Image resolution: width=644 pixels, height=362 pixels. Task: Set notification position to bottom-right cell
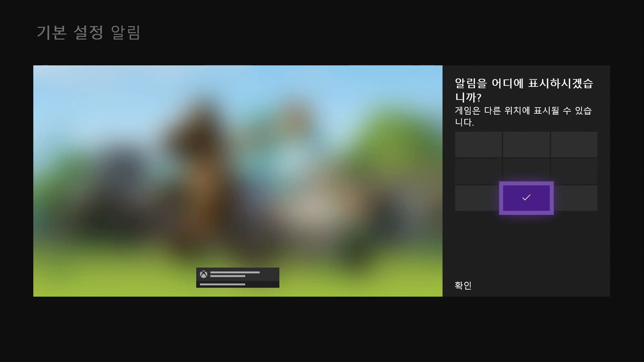coord(576,198)
